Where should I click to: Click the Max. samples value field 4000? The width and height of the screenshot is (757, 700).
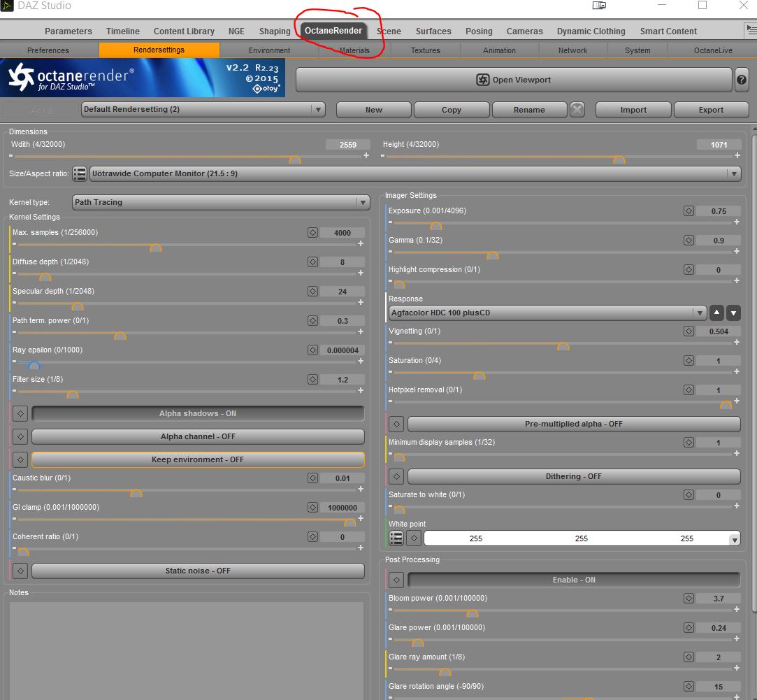[343, 233]
